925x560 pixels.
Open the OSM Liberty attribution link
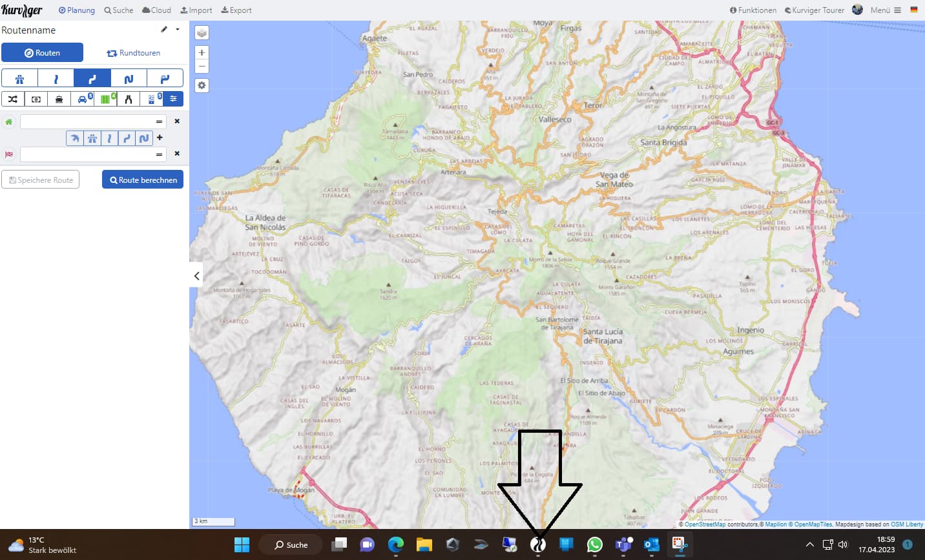907,524
